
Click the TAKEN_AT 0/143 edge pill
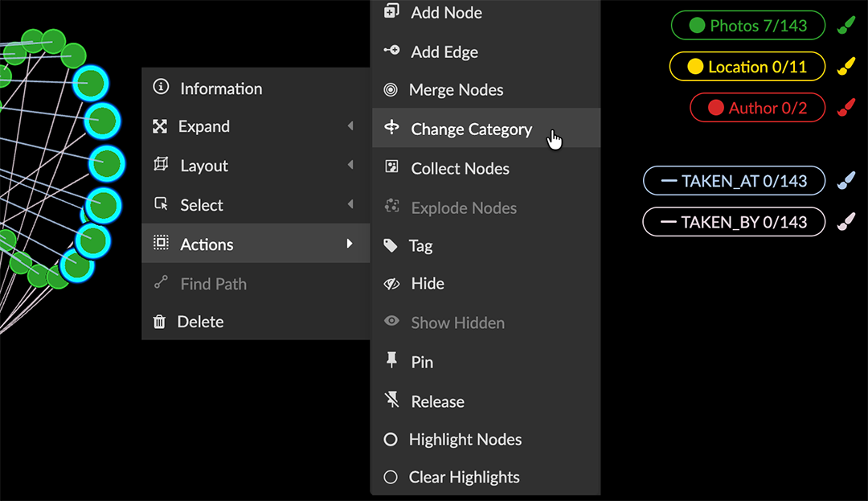(734, 181)
